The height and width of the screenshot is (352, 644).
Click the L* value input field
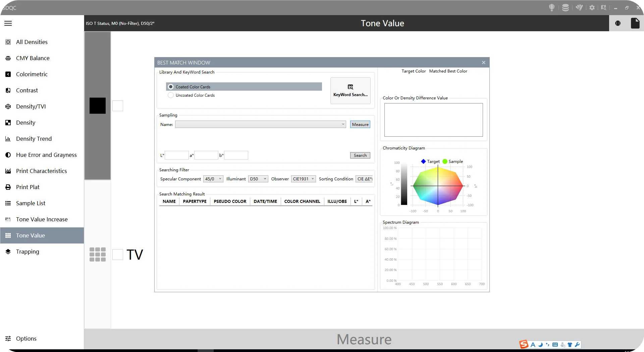tap(176, 155)
